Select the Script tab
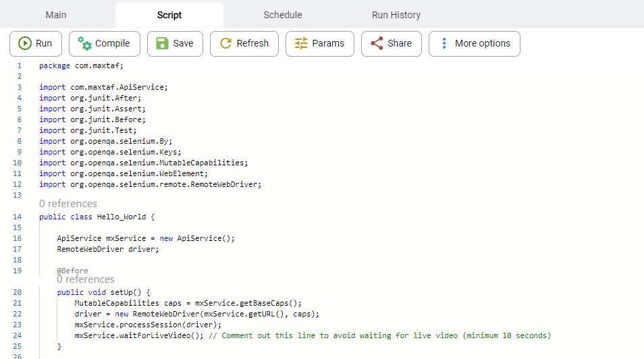 (169, 15)
